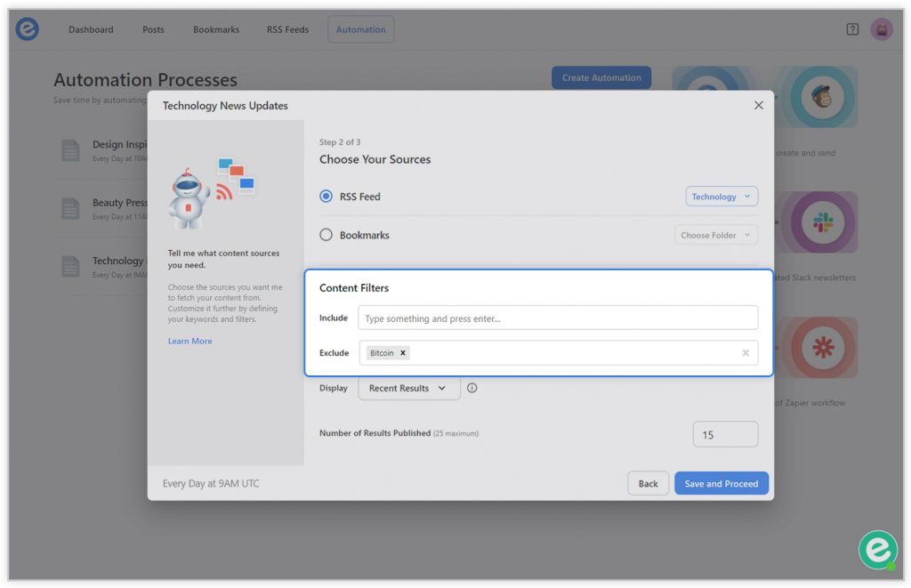Open the green elink chat widget
The image size is (911, 588).
(877, 550)
